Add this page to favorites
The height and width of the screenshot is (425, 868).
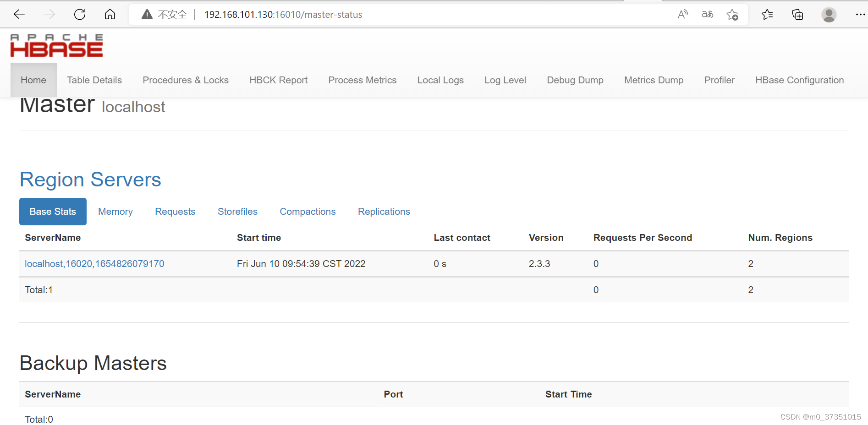732,14
